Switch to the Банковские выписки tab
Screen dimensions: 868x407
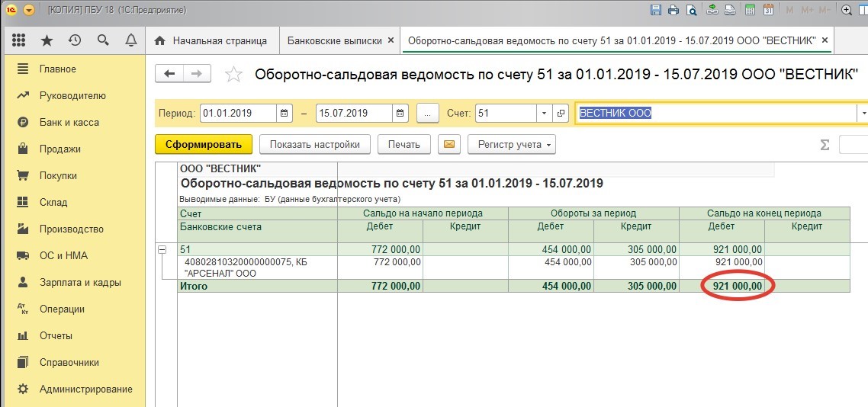[x=336, y=40]
